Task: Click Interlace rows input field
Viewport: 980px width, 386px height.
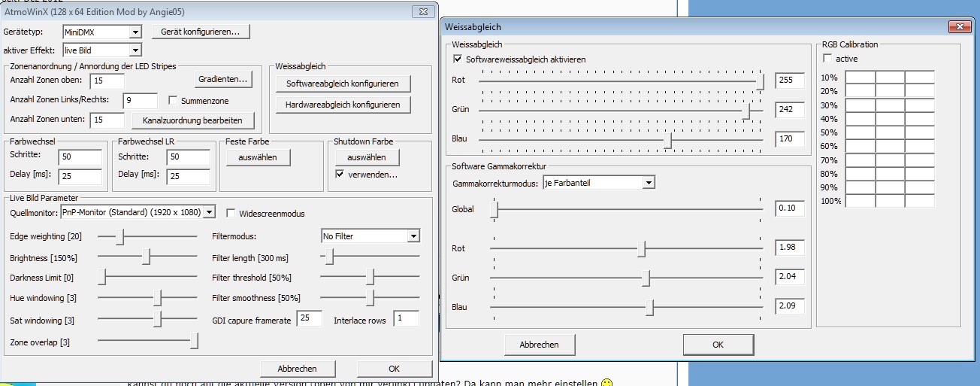Action: click(406, 319)
